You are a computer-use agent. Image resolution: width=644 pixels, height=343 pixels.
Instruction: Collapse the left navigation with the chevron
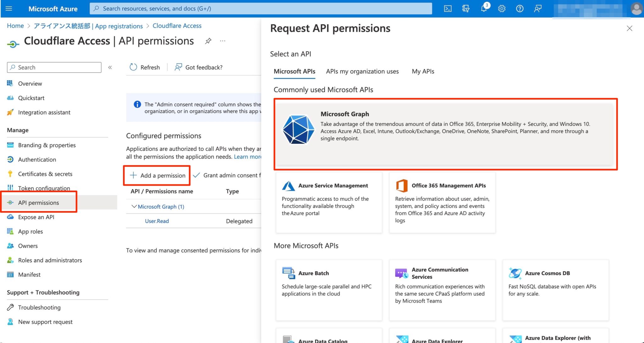point(110,67)
